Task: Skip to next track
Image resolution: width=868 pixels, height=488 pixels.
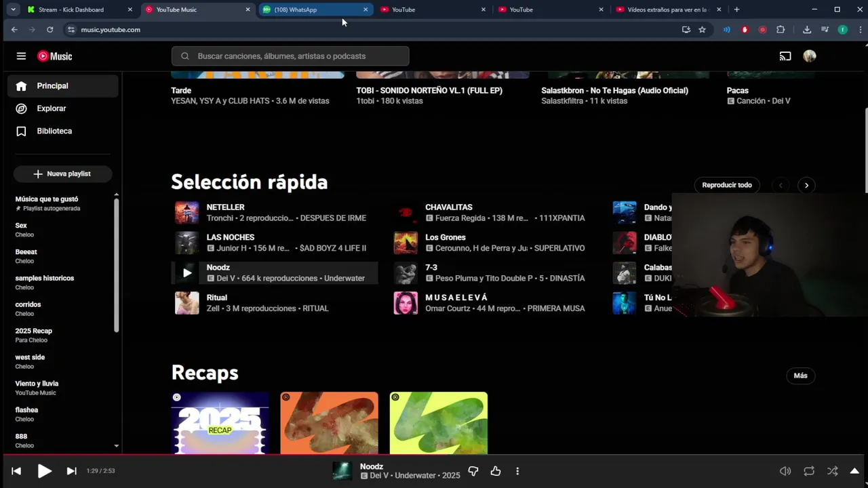Action: (x=71, y=471)
